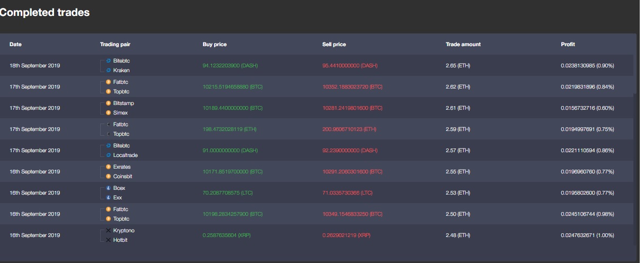The image size is (644, 263).
Task: Click the BTC icon beside Fatbtc in the 2.62 ETH row
Action: pos(108,82)
